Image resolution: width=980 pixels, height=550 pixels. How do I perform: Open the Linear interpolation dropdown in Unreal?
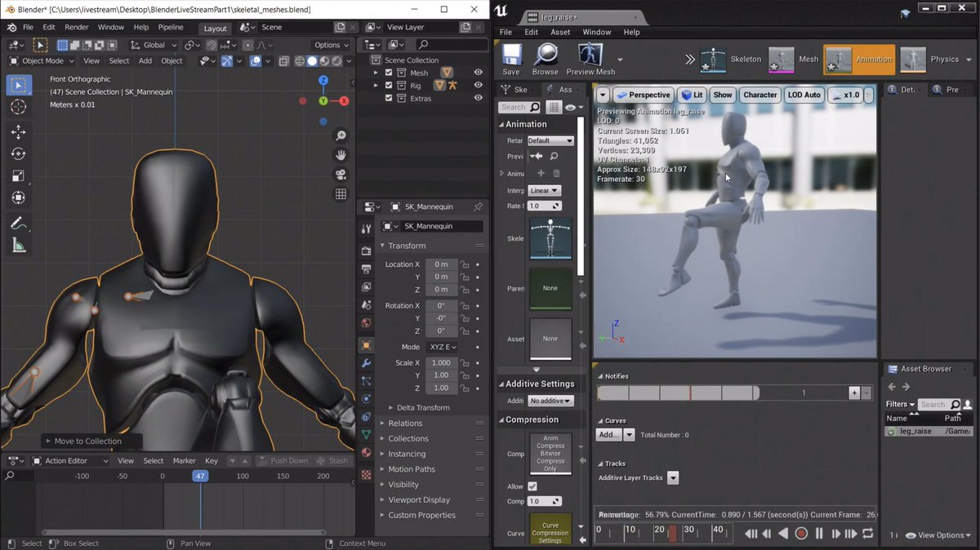[x=544, y=191]
